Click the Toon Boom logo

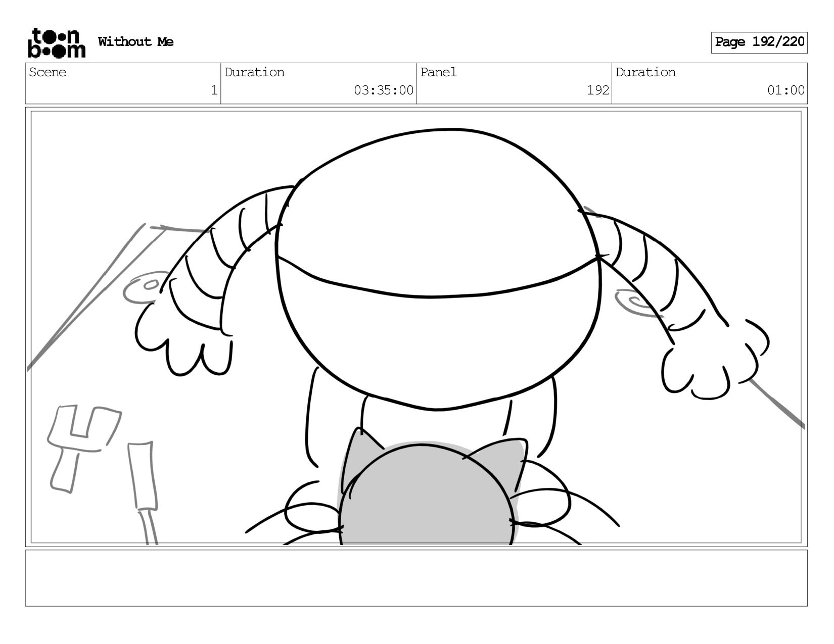(56, 43)
